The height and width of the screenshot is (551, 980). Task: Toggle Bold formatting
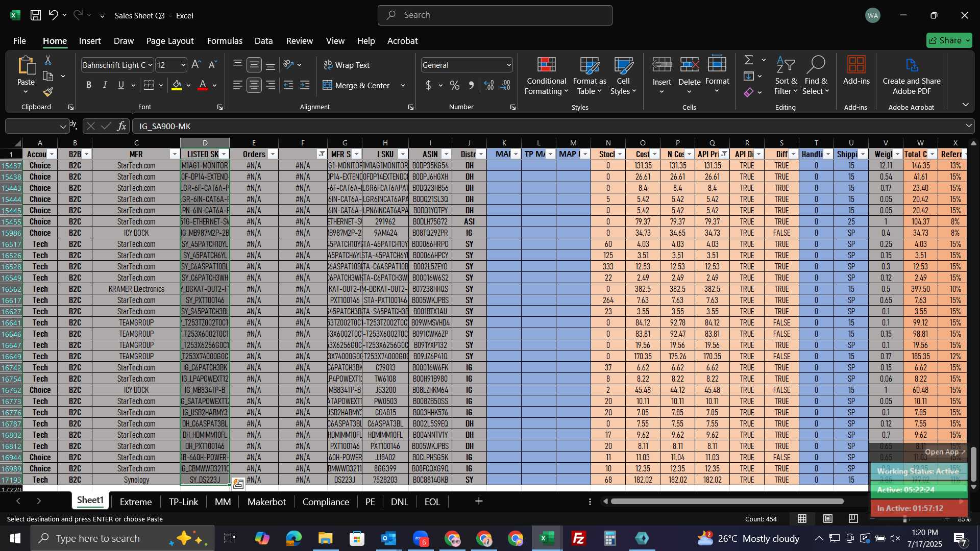tap(89, 85)
